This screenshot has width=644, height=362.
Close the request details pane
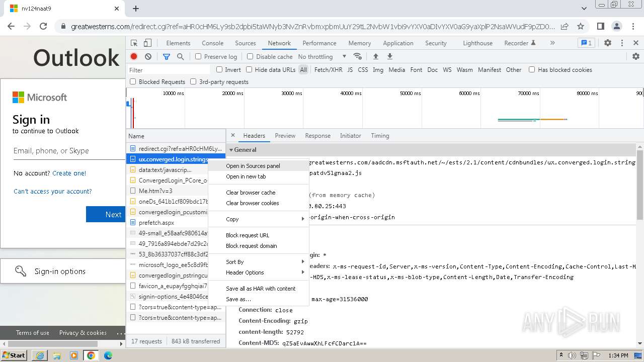coord(232,135)
